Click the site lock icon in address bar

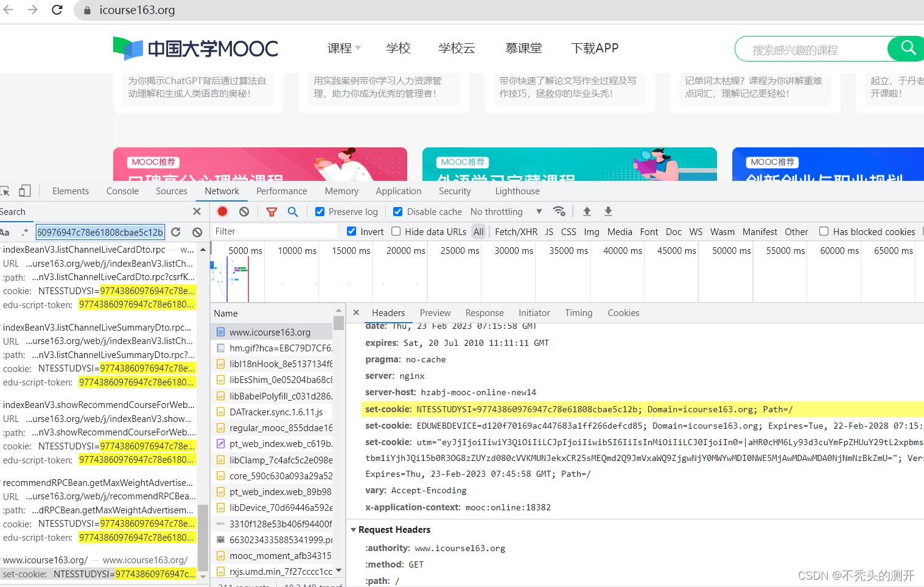pos(87,10)
